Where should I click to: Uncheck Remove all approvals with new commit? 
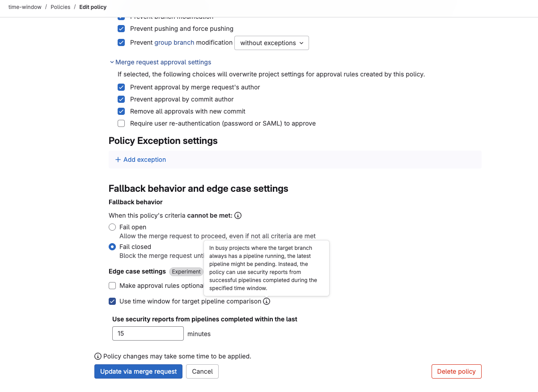(x=121, y=111)
